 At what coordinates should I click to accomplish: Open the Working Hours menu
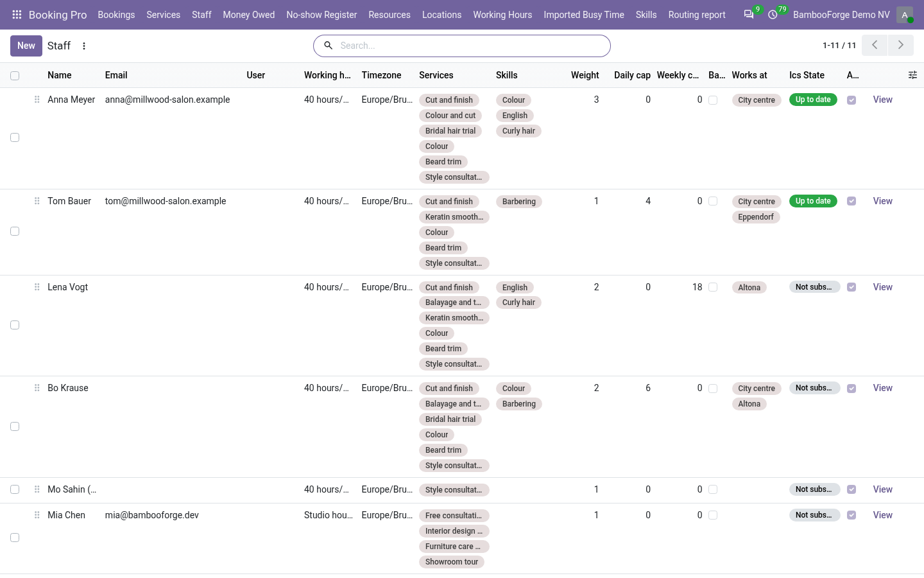[502, 15]
